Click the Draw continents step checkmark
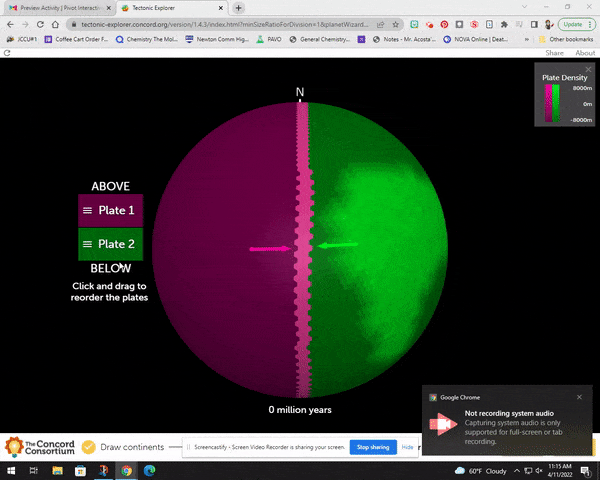This screenshot has height=480, width=600. click(x=88, y=446)
